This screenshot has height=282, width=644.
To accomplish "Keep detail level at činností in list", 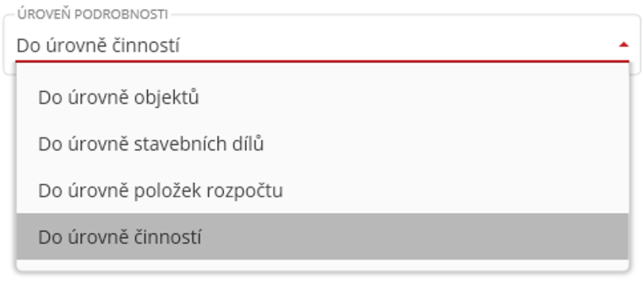I will (x=119, y=237).
